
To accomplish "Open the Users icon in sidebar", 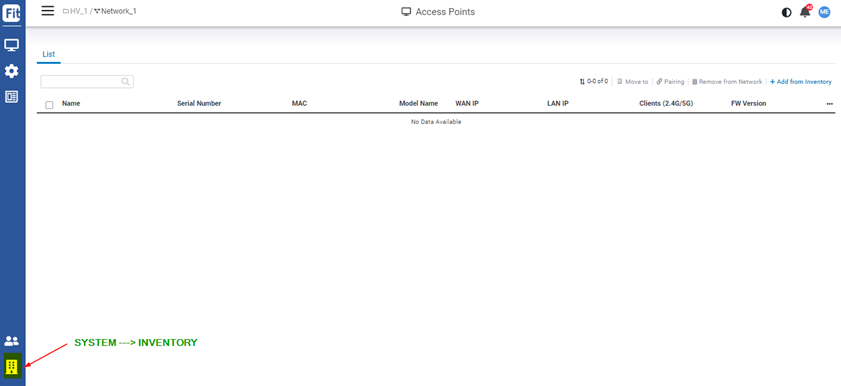I will [12, 340].
